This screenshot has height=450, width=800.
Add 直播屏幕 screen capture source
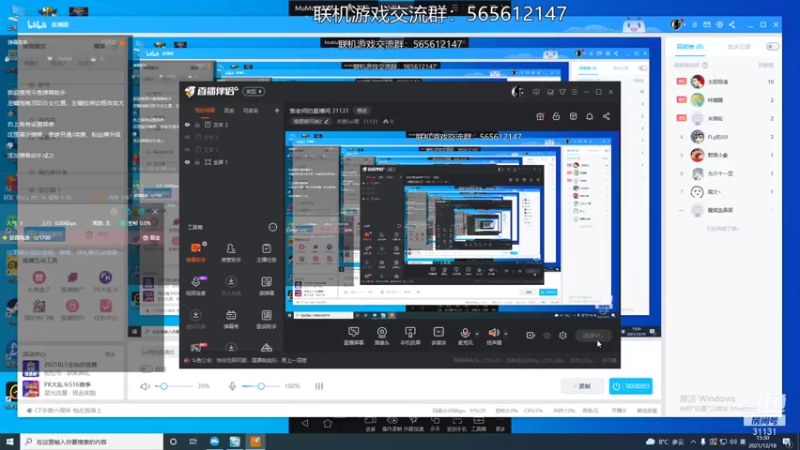[x=354, y=336]
